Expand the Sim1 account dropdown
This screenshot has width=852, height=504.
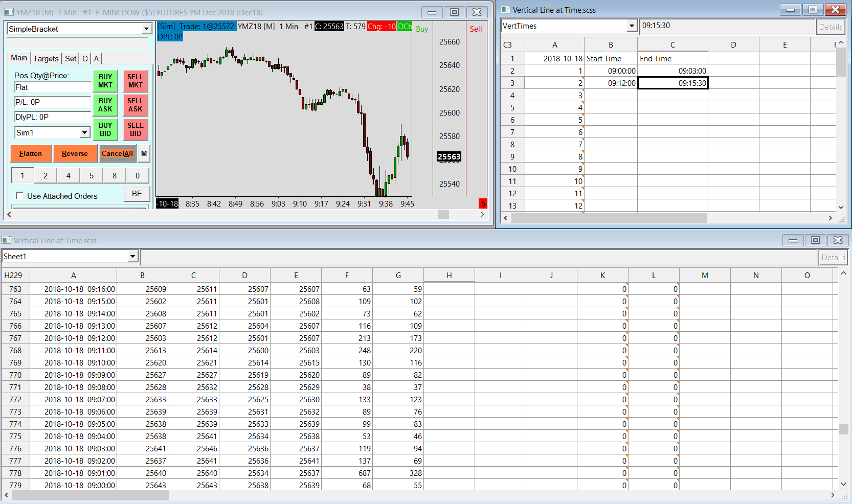84,133
